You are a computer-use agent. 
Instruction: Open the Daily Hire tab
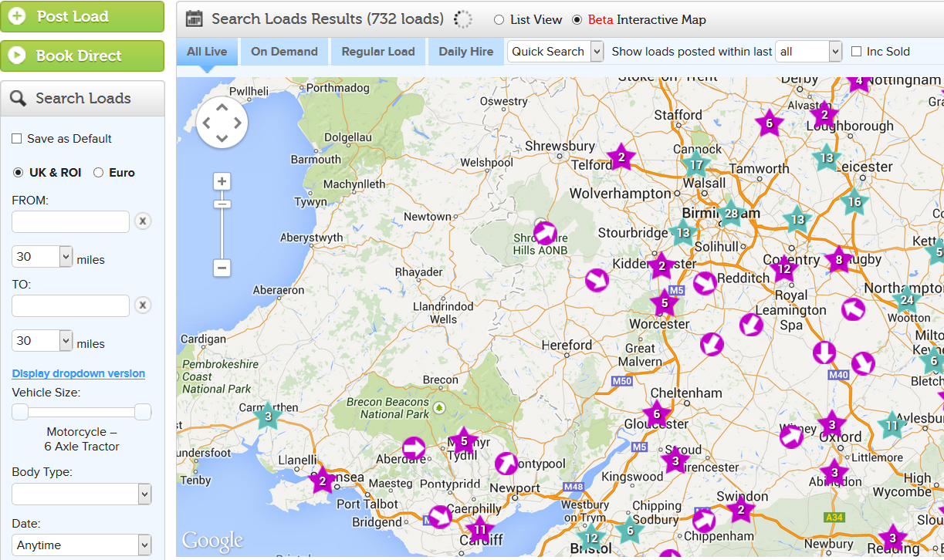click(465, 52)
